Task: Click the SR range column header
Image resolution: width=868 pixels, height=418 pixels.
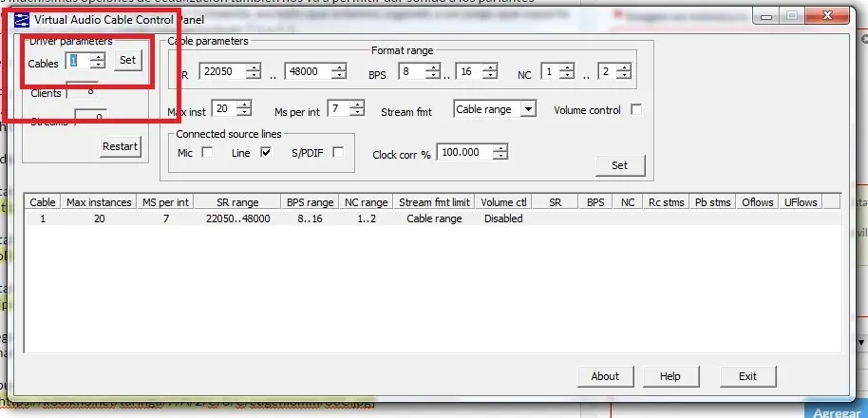Action: 237,202
